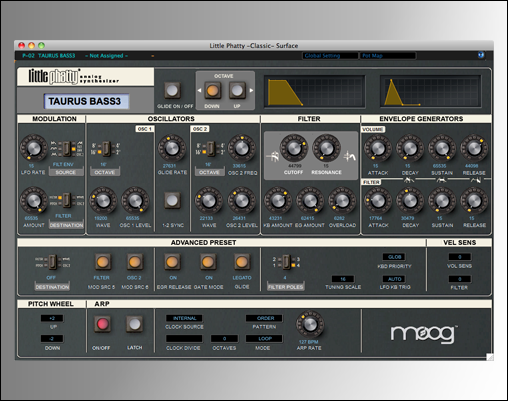Click the Pitch Wheel Down value

pyautogui.click(x=52, y=339)
